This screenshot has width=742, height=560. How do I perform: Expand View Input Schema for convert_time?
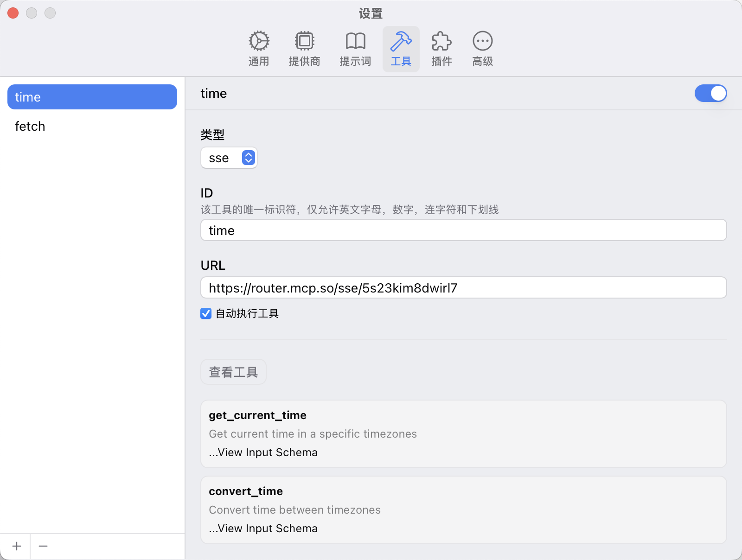click(263, 528)
